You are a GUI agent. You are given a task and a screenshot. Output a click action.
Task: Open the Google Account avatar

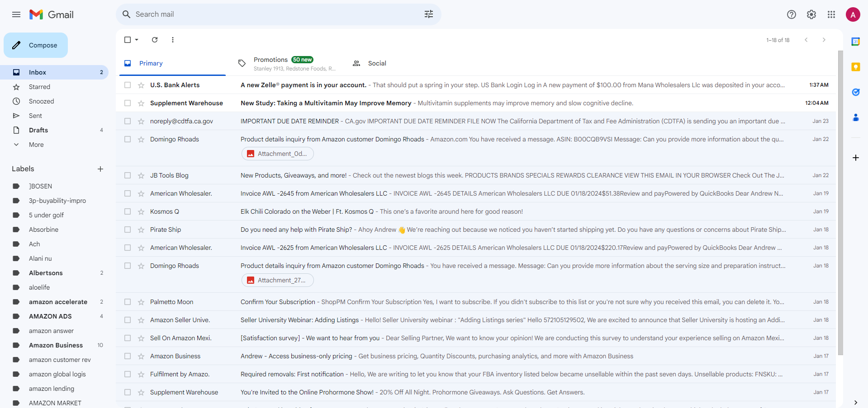click(853, 14)
